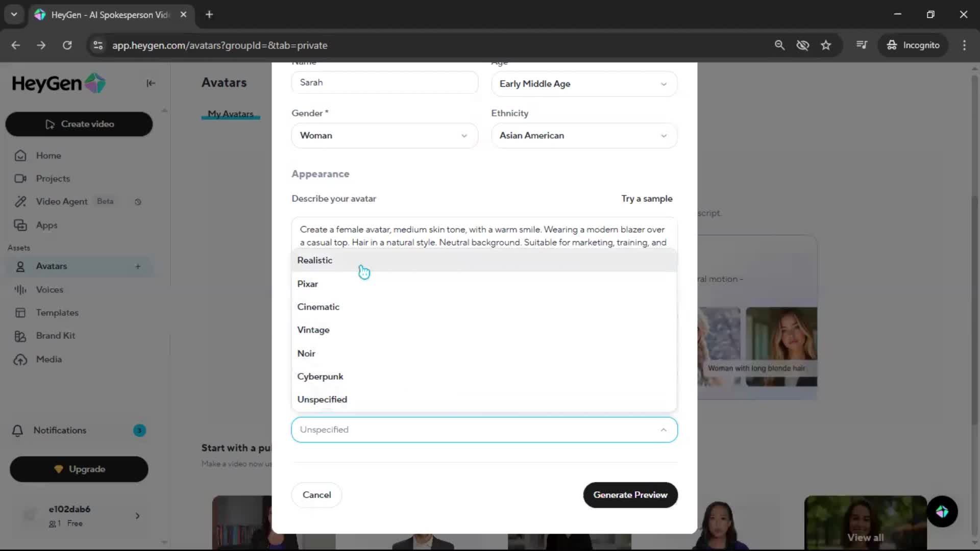Viewport: 980px width, 551px height.
Task: Open the Gender dropdown set to Woman
Action: click(x=384, y=136)
